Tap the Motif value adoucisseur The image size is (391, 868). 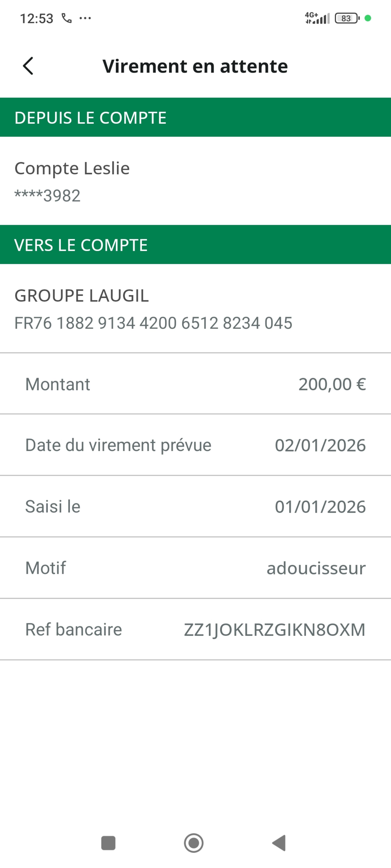click(x=316, y=568)
